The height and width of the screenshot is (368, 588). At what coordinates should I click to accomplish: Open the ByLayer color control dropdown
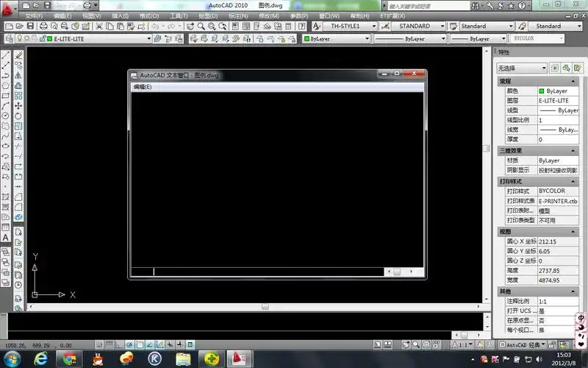367,39
